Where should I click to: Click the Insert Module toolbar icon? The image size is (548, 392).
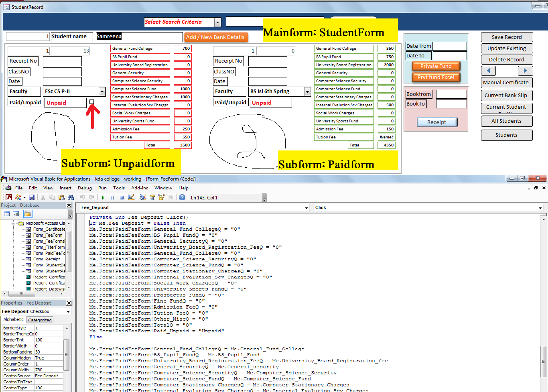(18, 197)
